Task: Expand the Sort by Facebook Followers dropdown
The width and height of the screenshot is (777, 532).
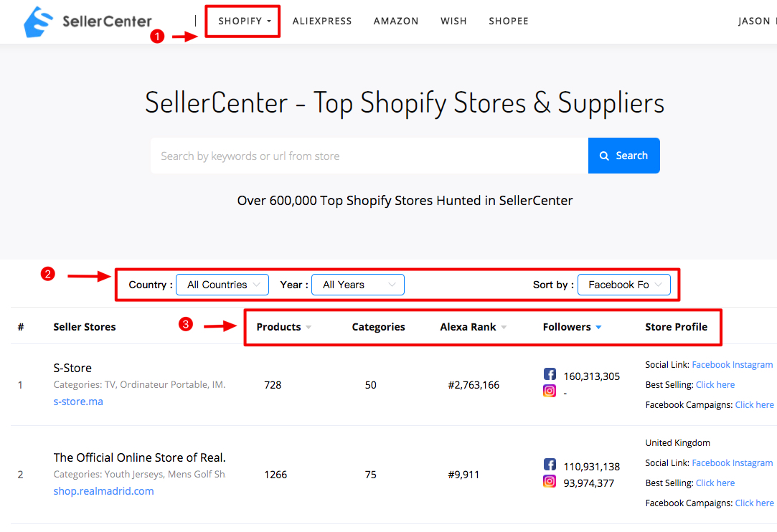Action: point(623,285)
